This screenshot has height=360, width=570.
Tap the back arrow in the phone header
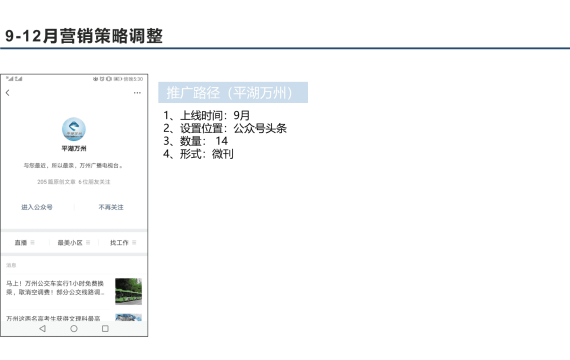(8, 93)
